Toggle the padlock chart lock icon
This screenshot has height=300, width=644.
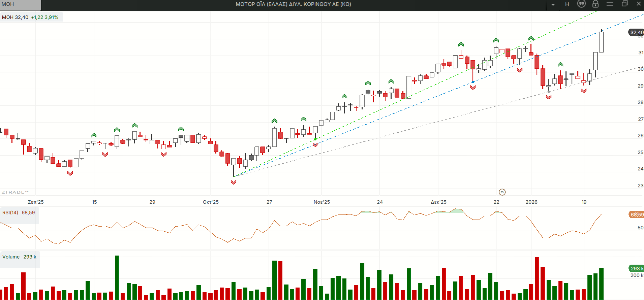point(595,4)
